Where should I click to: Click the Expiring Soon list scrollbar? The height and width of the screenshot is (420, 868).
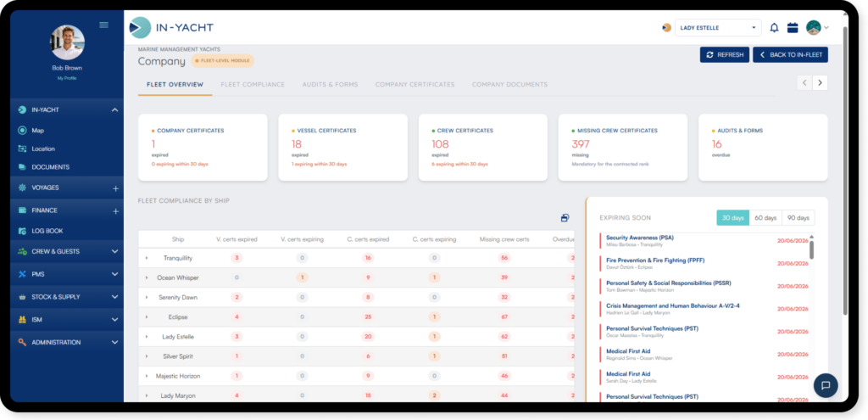tap(811, 249)
